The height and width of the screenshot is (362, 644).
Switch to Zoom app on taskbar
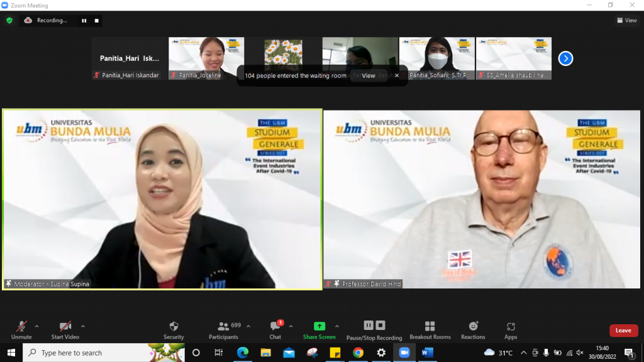(x=404, y=353)
